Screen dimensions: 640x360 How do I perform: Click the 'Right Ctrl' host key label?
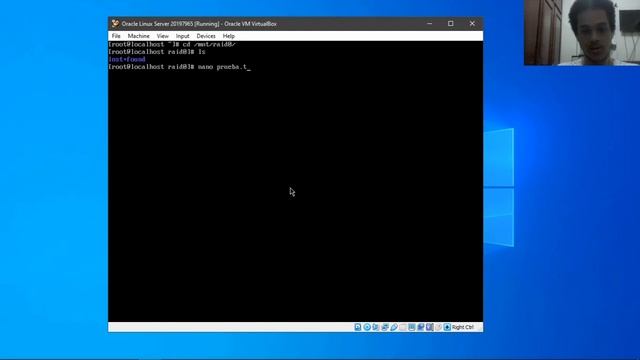pyautogui.click(x=463, y=327)
